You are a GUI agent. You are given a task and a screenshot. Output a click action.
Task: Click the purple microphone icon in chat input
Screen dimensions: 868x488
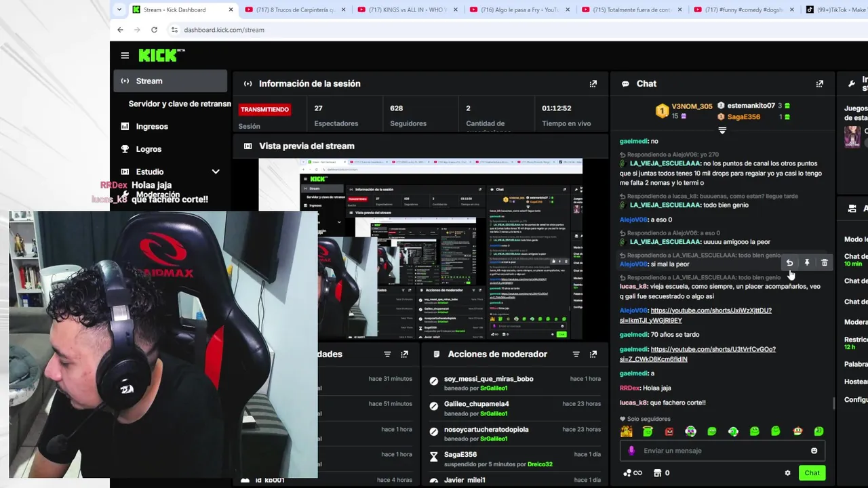631,451
